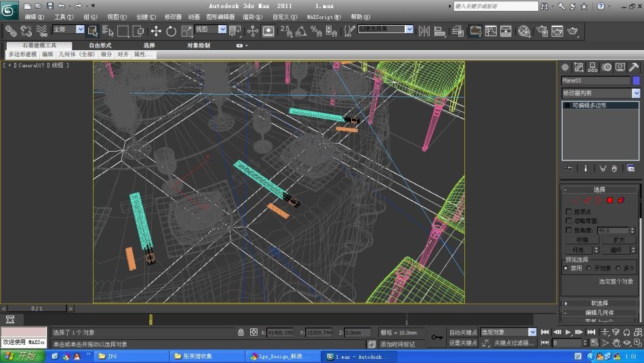This screenshot has height=363, width=644.
Task: Activate the Select Object tool
Action: click(x=93, y=30)
